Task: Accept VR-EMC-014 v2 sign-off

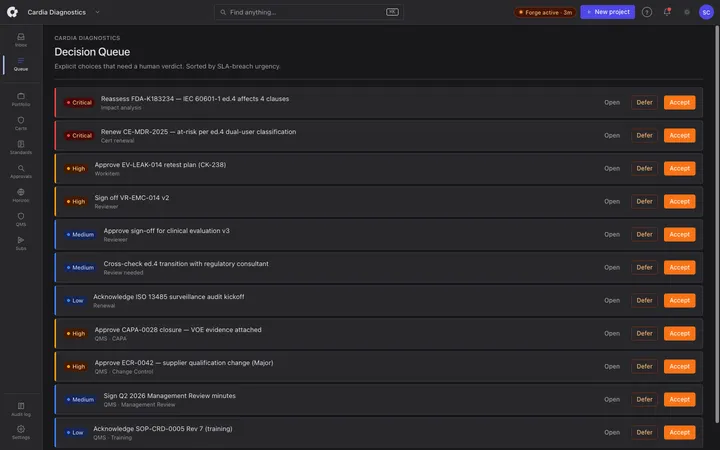Action: [679, 202]
